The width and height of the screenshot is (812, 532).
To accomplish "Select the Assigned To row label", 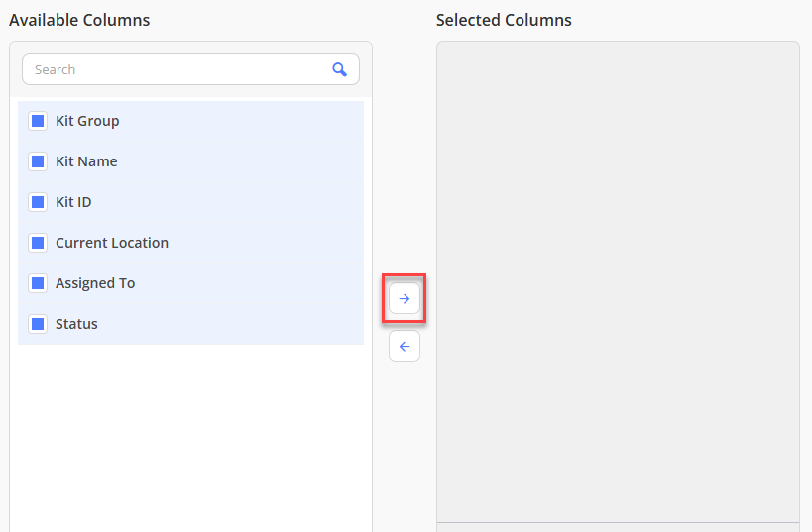I will coord(95,283).
